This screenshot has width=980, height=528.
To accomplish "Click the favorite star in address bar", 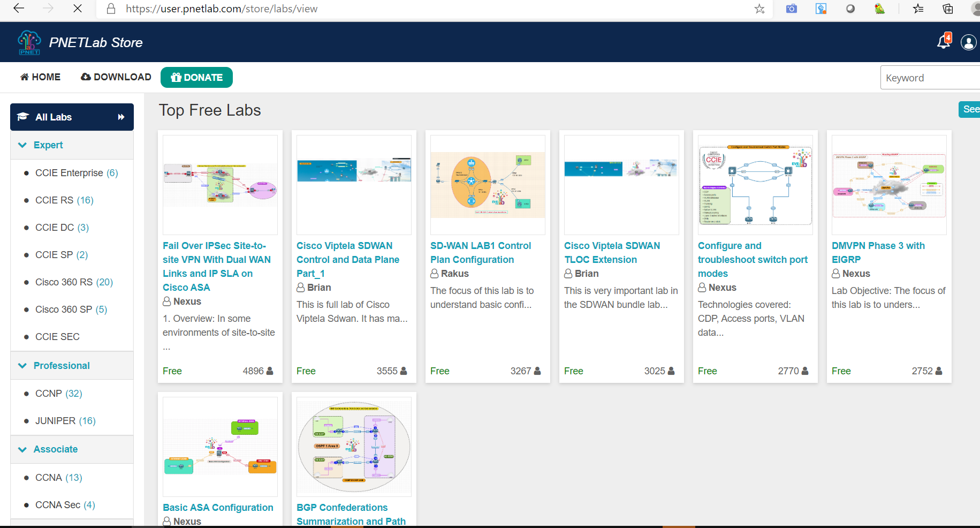I will coord(759,9).
